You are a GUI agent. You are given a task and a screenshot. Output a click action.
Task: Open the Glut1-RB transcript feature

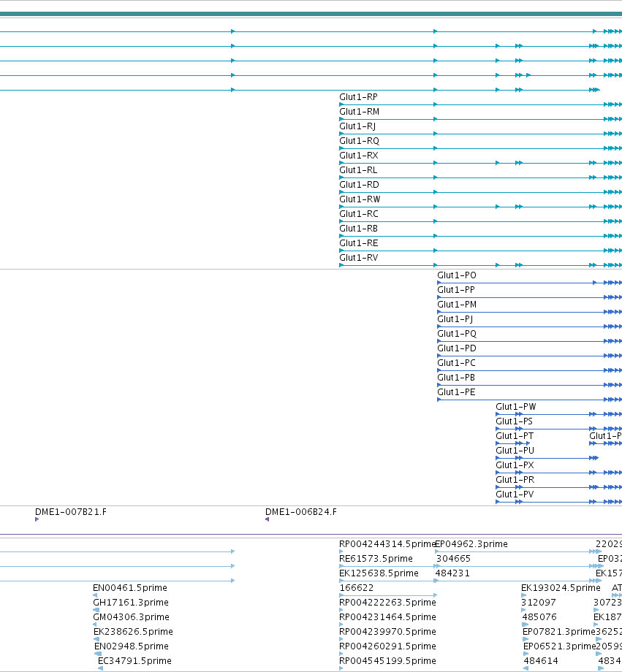(358, 229)
